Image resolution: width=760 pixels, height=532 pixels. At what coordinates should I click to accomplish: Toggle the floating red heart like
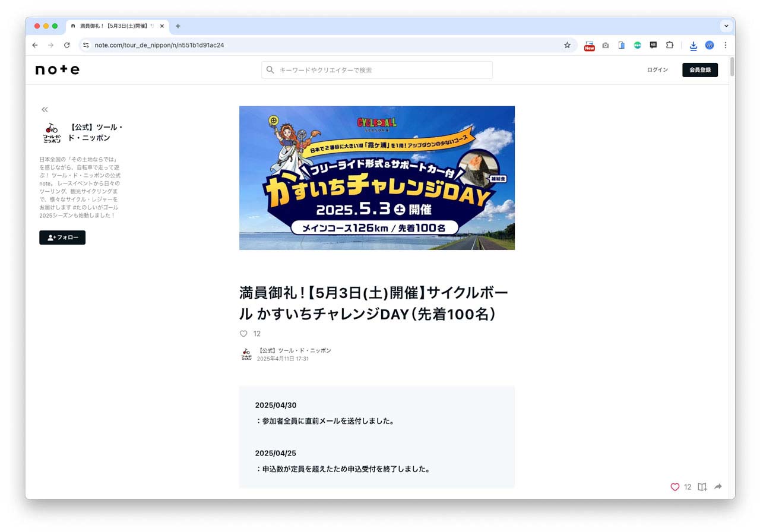[x=674, y=487]
